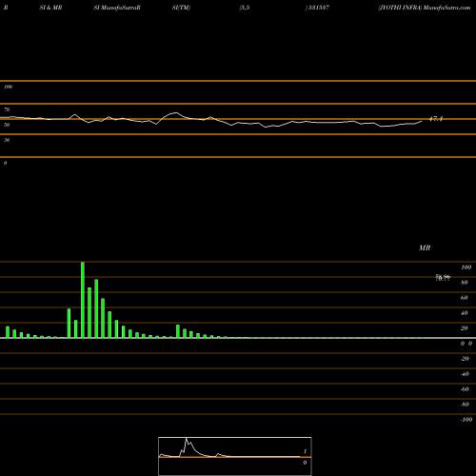Click the 70 level label on RSI axis

pos(7,109)
